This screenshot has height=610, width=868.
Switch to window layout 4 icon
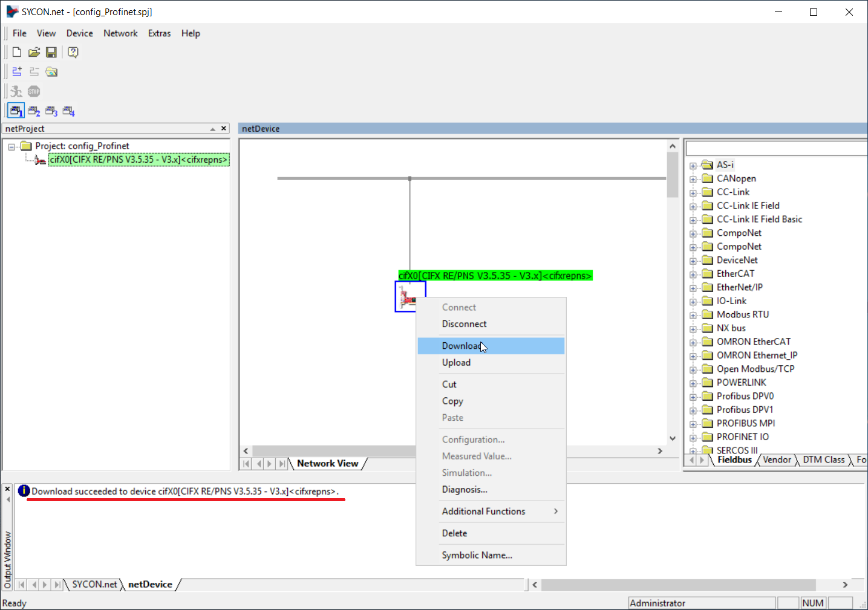point(69,111)
